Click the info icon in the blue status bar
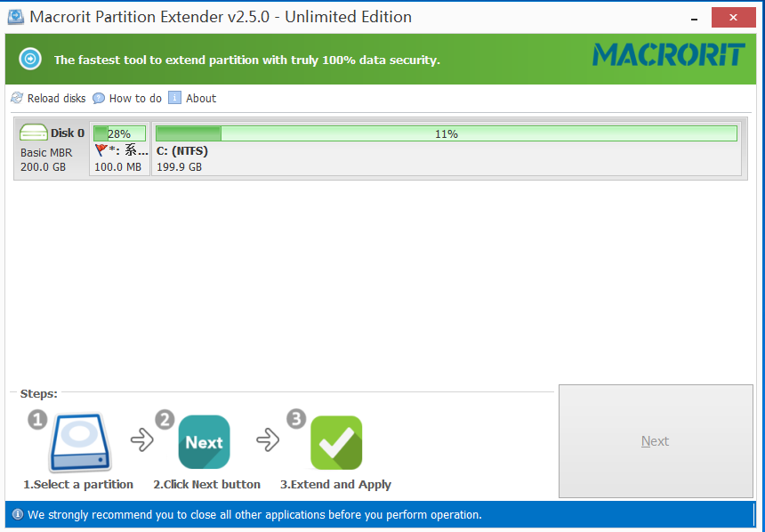The height and width of the screenshot is (532, 765). click(18, 514)
